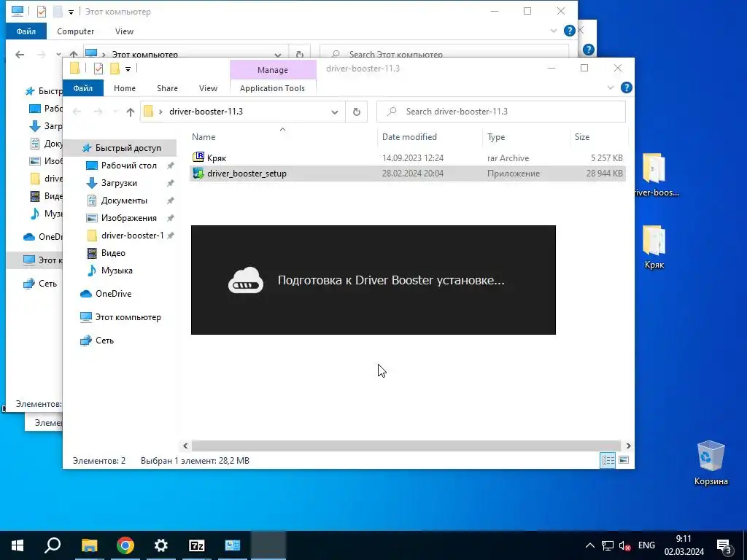
Task: Open Customize Quick Access Toolbar dropdown
Action: 128,69
